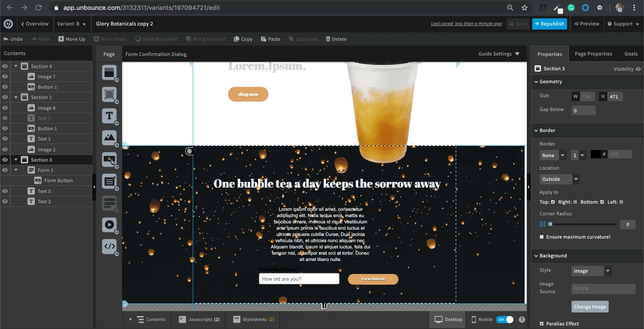Viewport: 644px width, 329px height.
Task: Collapse the left Contents panel arrow
Action: click(x=94, y=187)
